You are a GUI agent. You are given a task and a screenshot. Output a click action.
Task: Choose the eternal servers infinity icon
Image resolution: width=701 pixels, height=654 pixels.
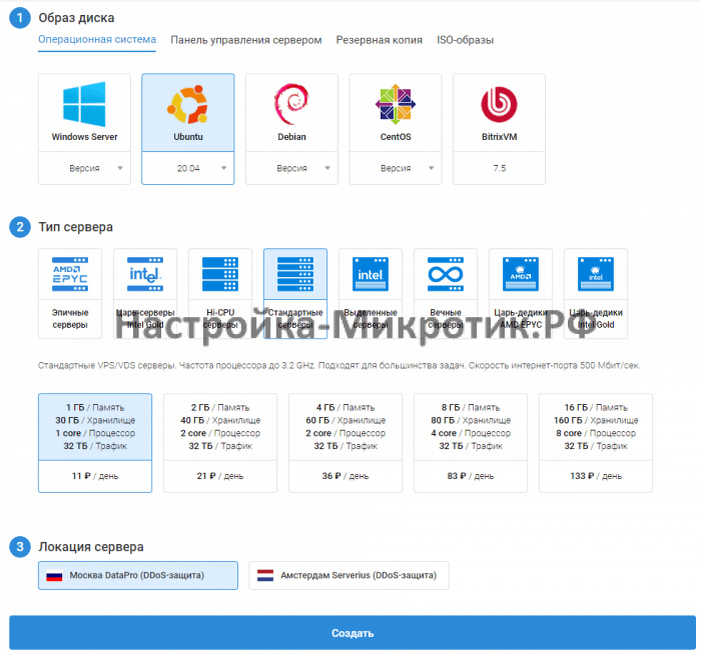(445, 274)
